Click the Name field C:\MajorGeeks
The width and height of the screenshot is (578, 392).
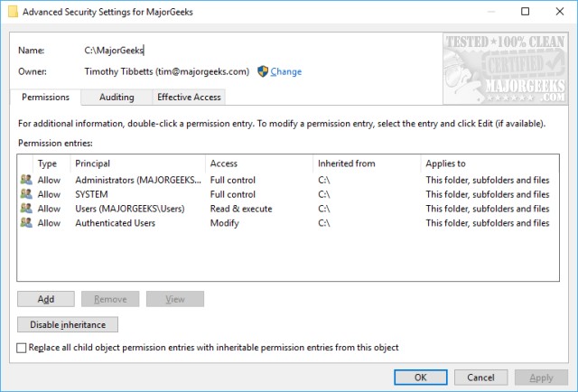click(114, 51)
